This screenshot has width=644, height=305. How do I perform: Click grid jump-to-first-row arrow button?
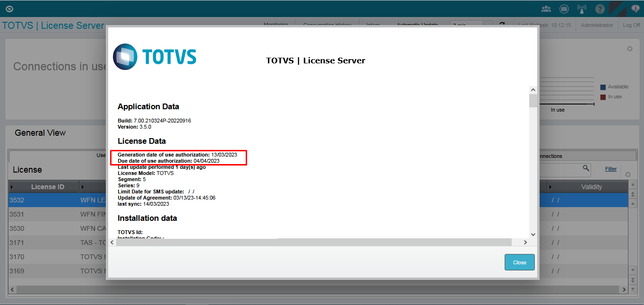[633, 184]
